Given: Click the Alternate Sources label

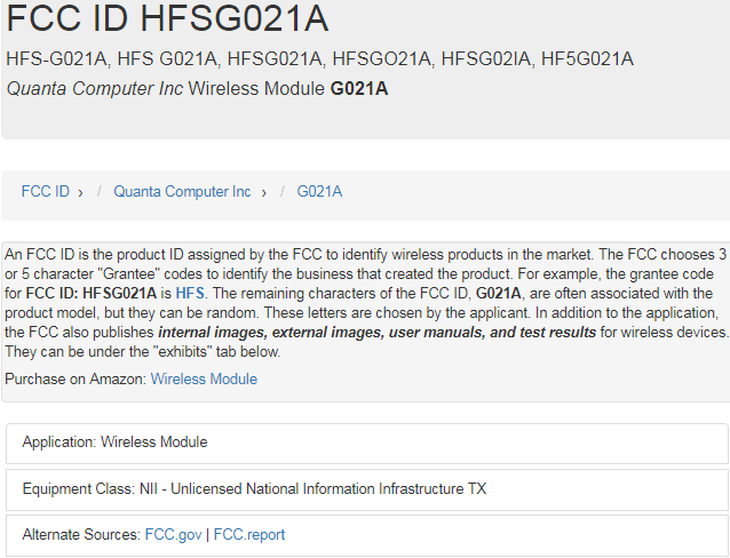Looking at the screenshot, I should click(81, 535).
